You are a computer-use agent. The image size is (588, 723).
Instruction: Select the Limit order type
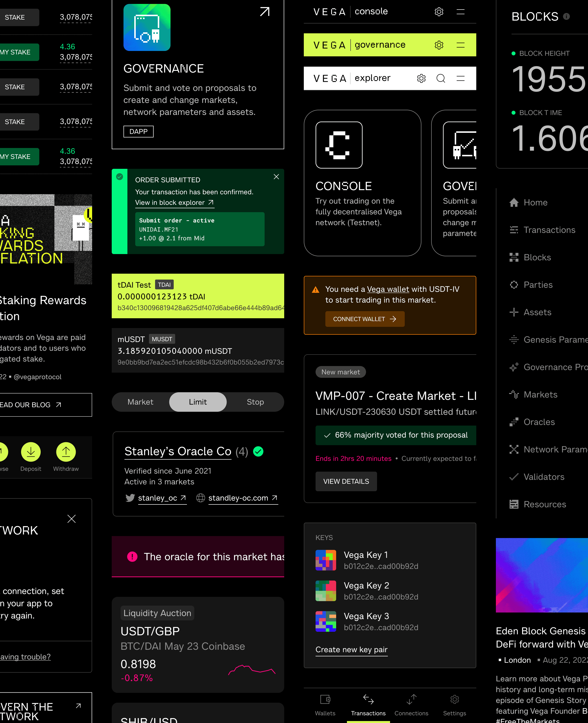[198, 402]
